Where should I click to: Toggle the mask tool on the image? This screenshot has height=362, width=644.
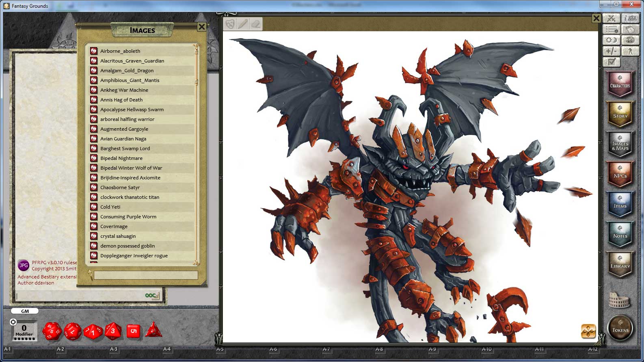point(230,24)
